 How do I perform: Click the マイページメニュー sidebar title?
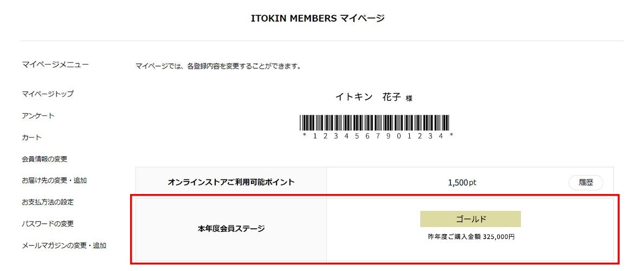55,64
